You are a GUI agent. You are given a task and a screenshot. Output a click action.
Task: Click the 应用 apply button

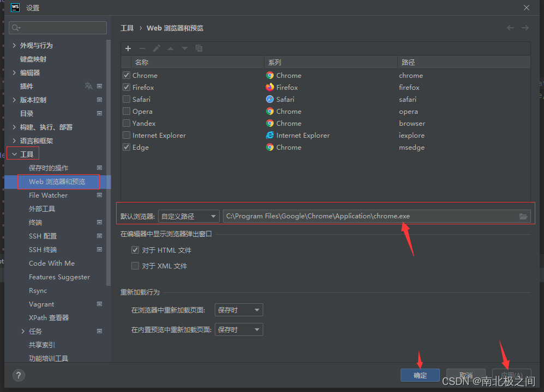(x=512, y=375)
